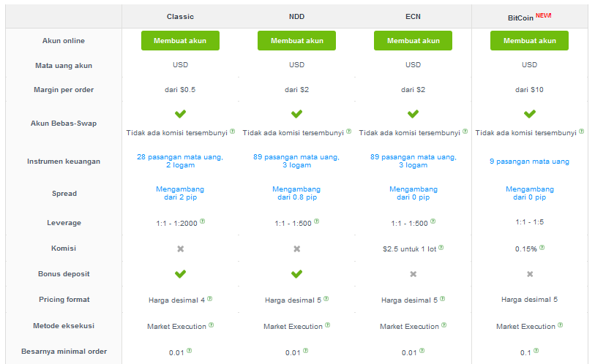This screenshot has height=364, width=595.
Task: Click info icon beside NDD leverage 1:500
Action: click(x=317, y=221)
